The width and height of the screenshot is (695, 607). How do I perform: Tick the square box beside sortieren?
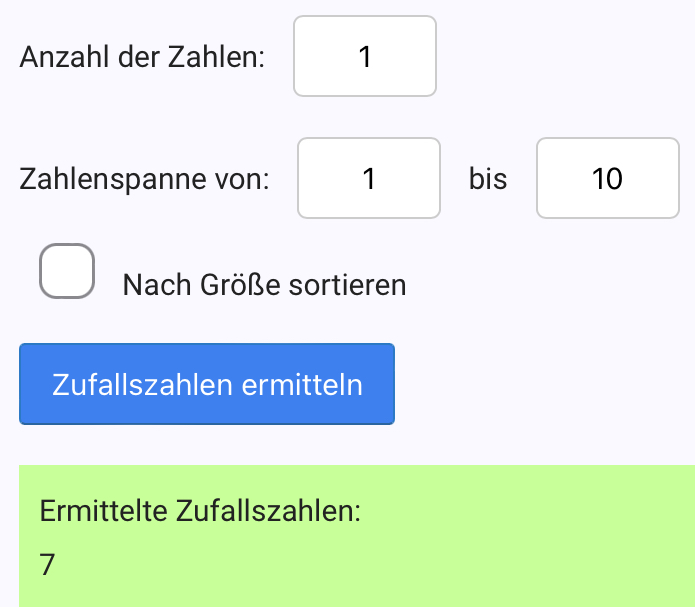(x=67, y=271)
